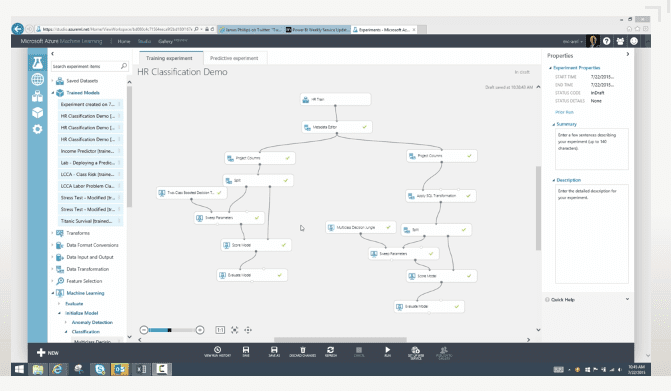Open Outlook from the taskbar

[120, 369]
